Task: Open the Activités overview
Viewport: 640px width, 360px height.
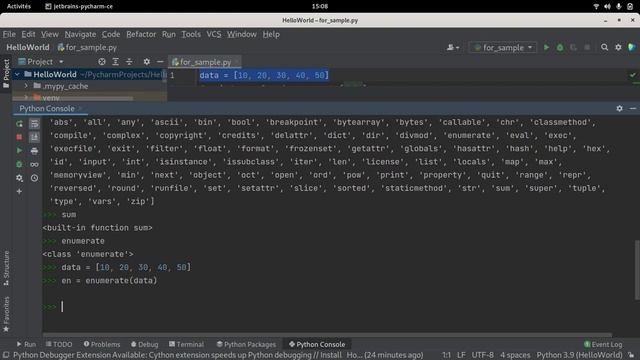Action: pyautogui.click(x=19, y=6)
